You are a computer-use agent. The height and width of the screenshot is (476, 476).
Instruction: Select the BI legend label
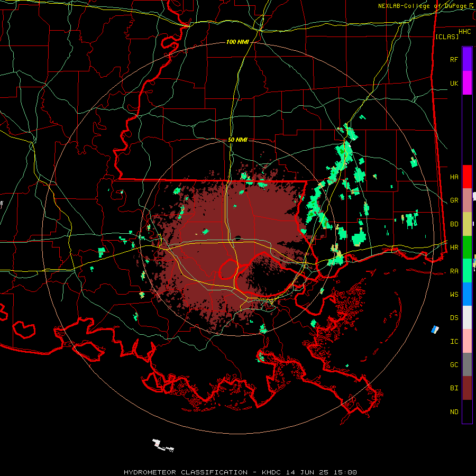coord(454,388)
